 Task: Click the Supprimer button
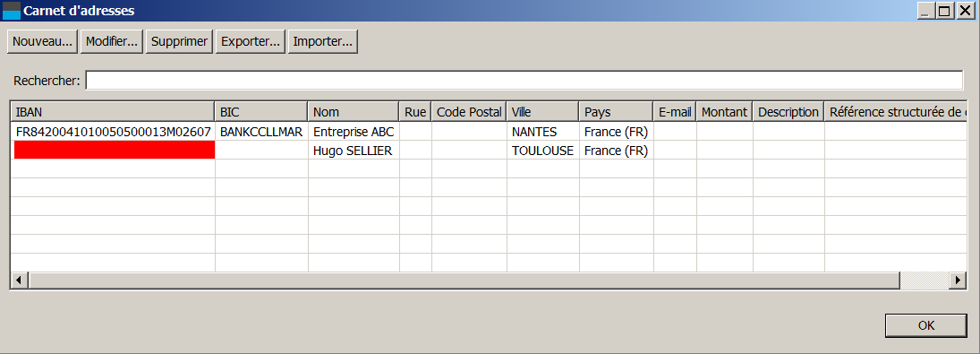(x=179, y=42)
